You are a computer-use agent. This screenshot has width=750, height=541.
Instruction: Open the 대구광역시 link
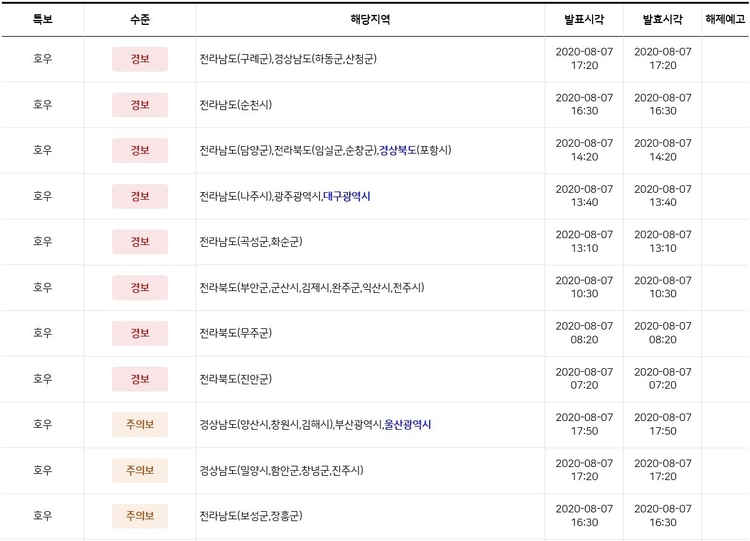pos(347,196)
